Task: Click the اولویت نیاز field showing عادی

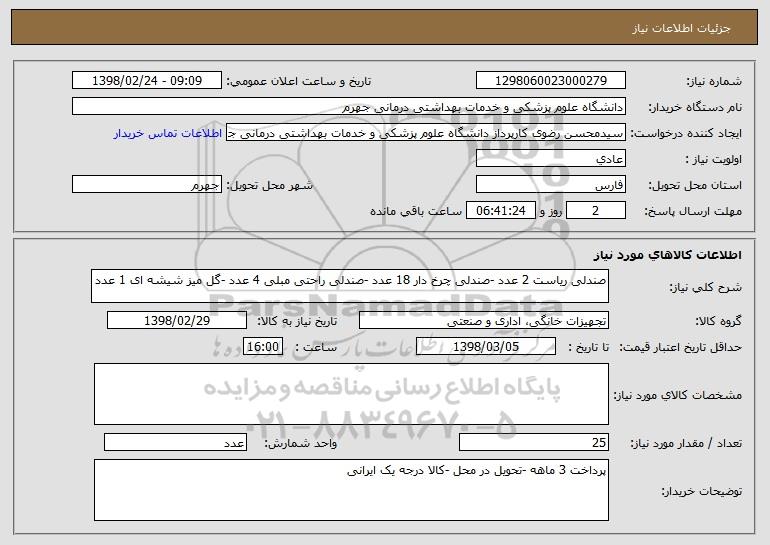Action: coord(550,159)
